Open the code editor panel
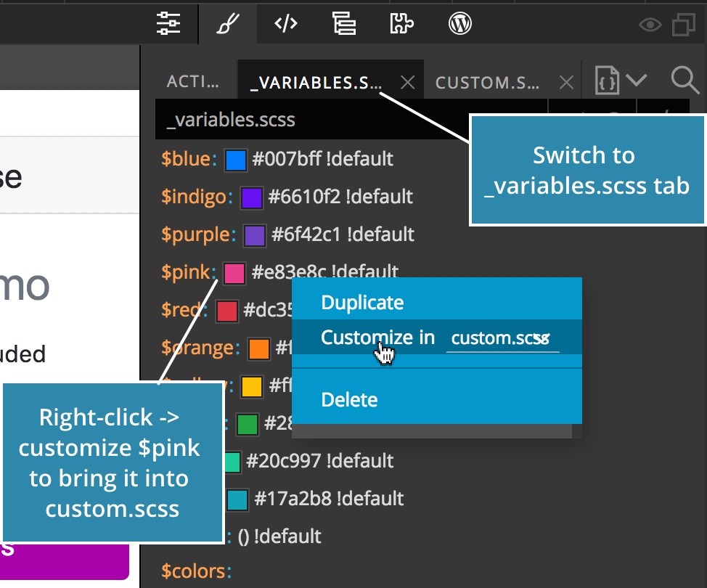Screen dimensions: 707x588 [286, 23]
